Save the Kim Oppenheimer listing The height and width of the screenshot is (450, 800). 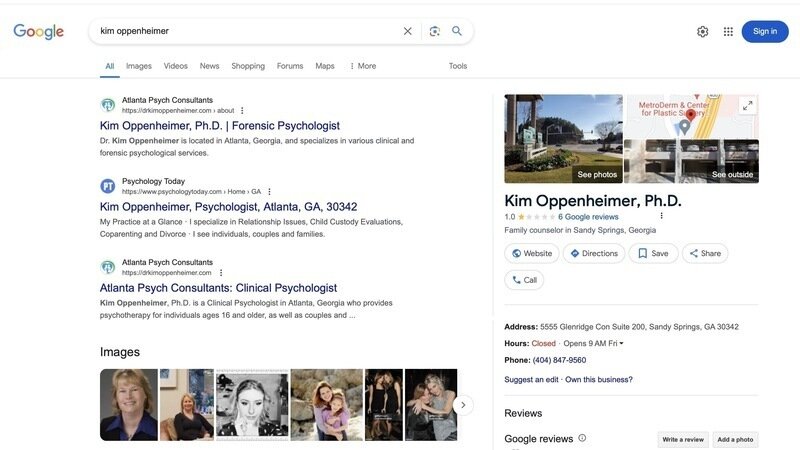click(653, 253)
